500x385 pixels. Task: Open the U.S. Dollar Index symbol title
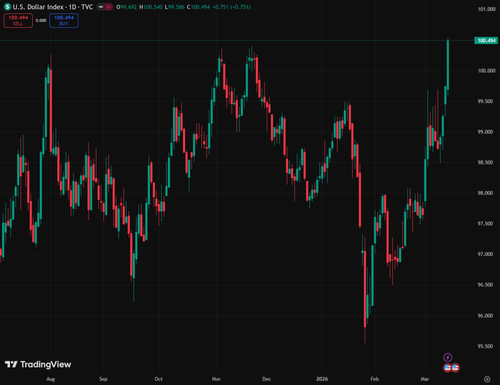point(53,7)
